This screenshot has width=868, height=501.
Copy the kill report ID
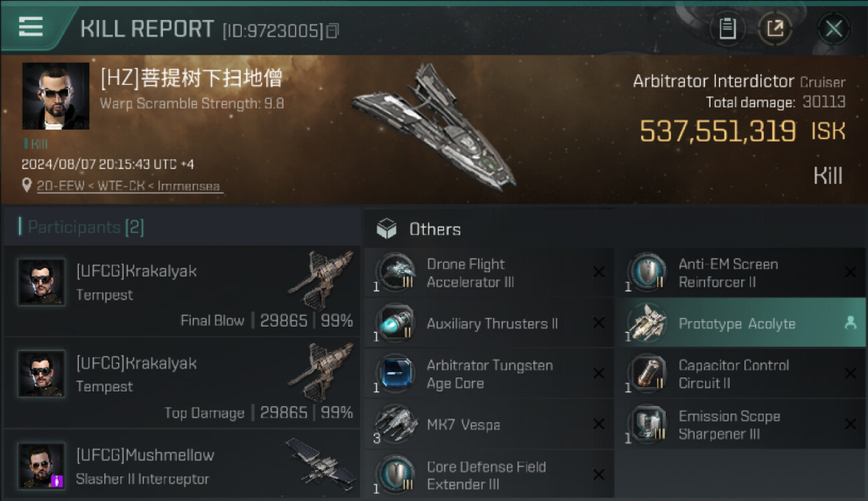[333, 30]
